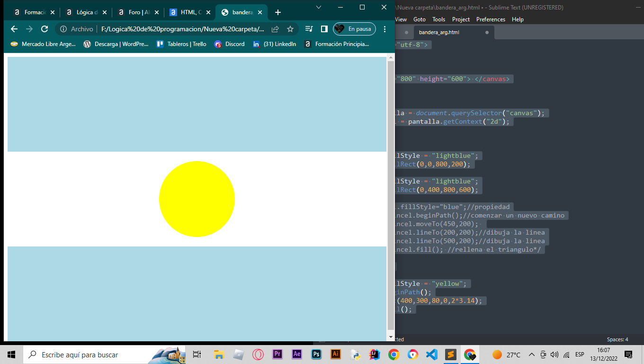Screen dimensions: 644x364
Task: Show hidden system tray icons
Action: tap(532, 355)
